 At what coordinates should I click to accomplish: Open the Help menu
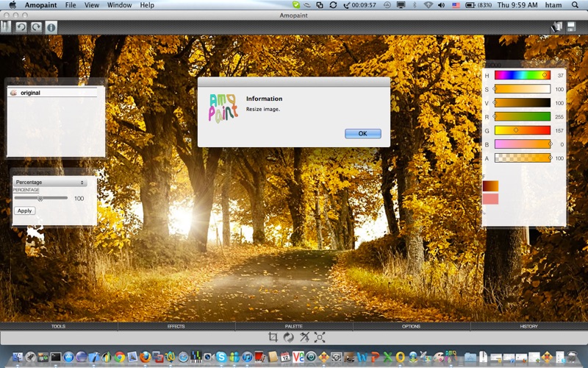(147, 5)
